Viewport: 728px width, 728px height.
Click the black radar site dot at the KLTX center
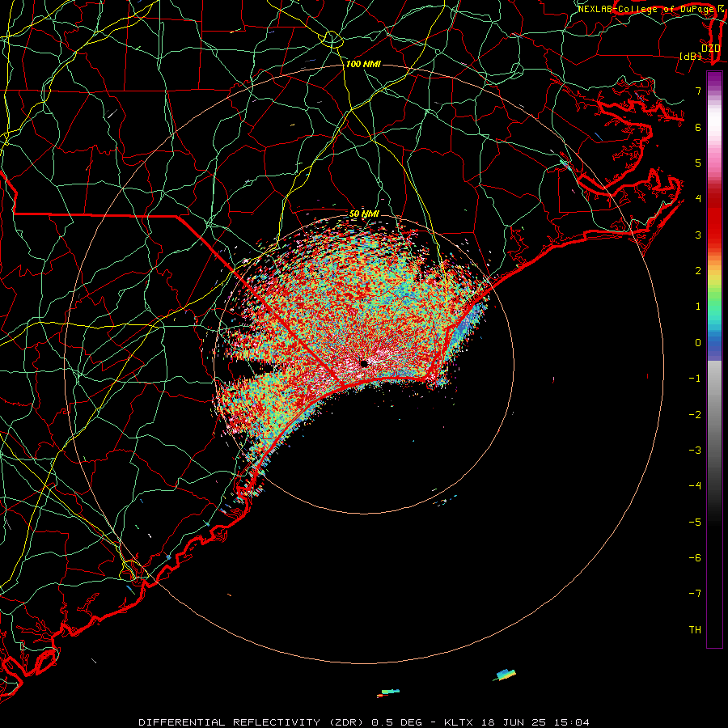[364, 363]
